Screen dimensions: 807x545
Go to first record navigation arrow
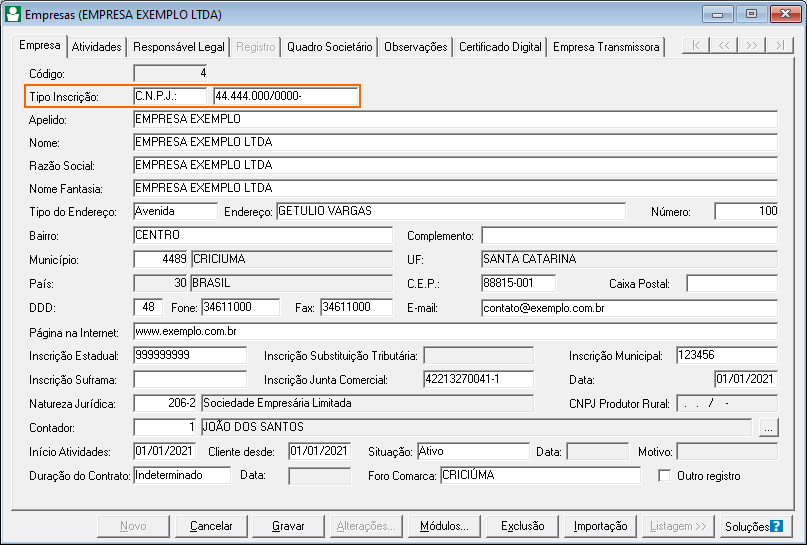pos(696,46)
